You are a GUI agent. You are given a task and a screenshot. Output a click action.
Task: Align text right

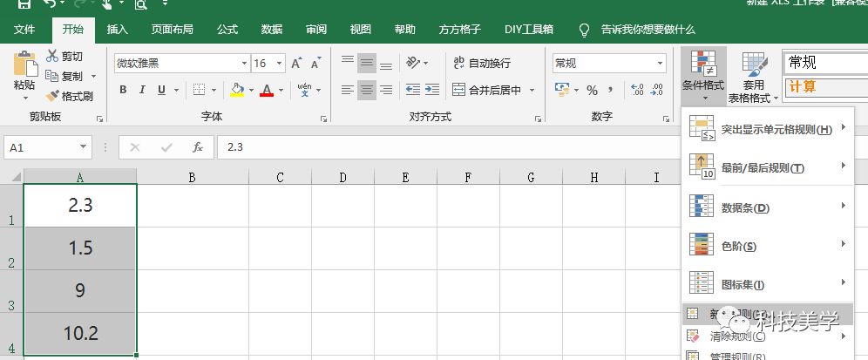[386, 90]
